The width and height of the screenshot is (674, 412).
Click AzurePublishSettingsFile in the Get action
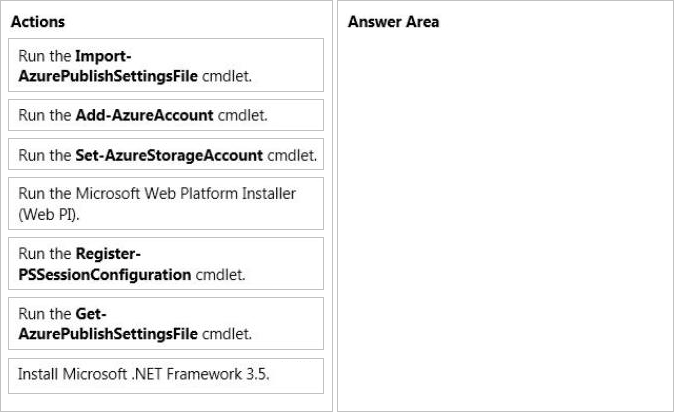point(108,334)
